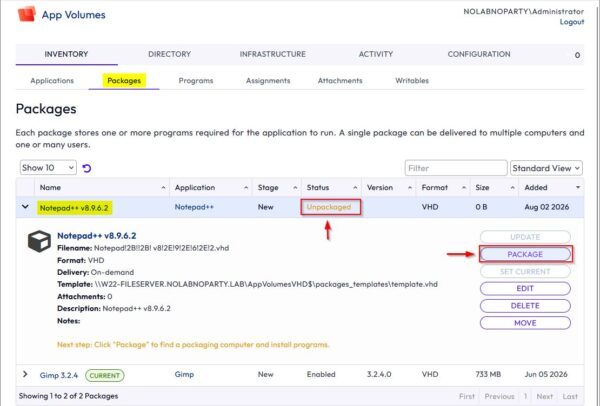Click the MOVE button
Screen dimensions: 600x406
[x=525, y=323]
